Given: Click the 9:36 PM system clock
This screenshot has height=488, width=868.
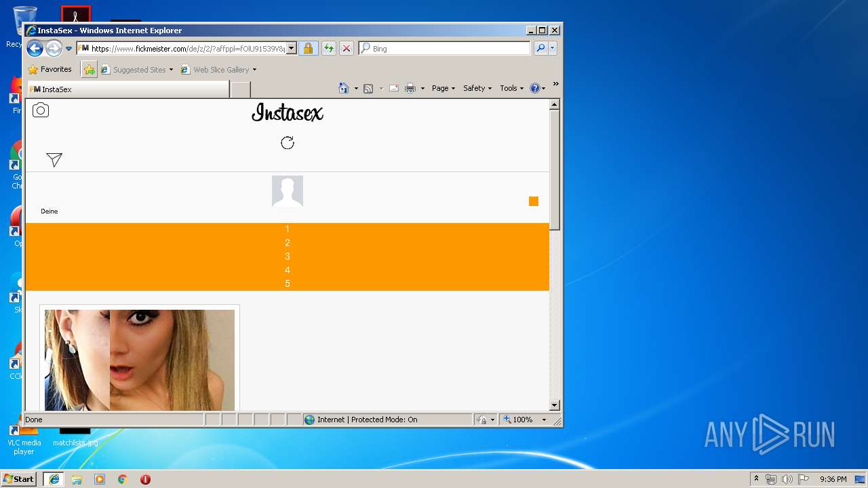Looking at the screenshot, I should coord(833,479).
